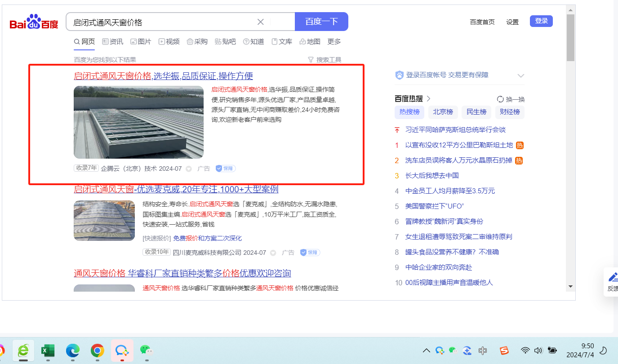Open Google Chrome from the taskbar
The image size is (618, 364).
point(98,351)
